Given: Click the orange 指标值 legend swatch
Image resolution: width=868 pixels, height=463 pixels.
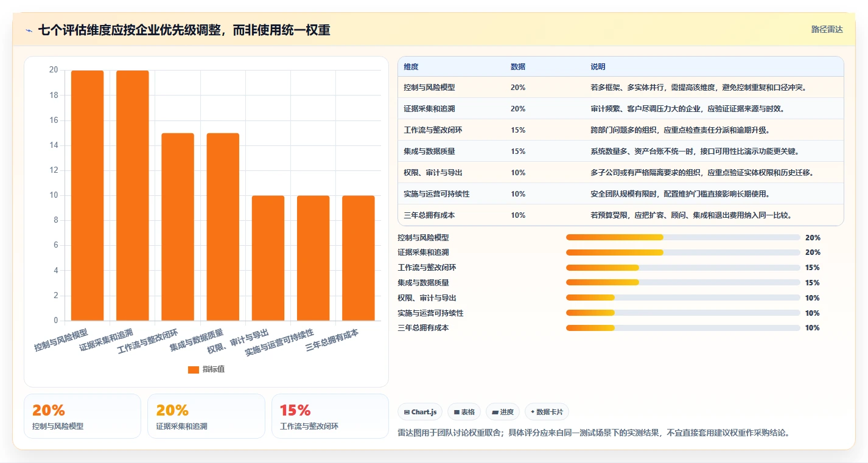Looking at the screenshot, I should 194,369.
